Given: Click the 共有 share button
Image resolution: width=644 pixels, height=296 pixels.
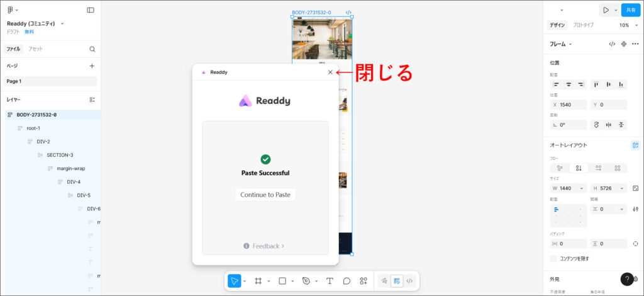Looking at the screenshot, I should pyautogui.click(x=631, y=10).
